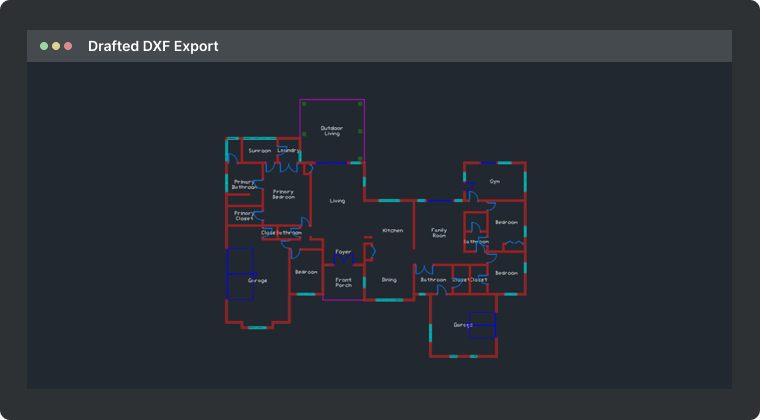
Task: Select the 'Primary Bedroom' label
Action: pos(284,194)
